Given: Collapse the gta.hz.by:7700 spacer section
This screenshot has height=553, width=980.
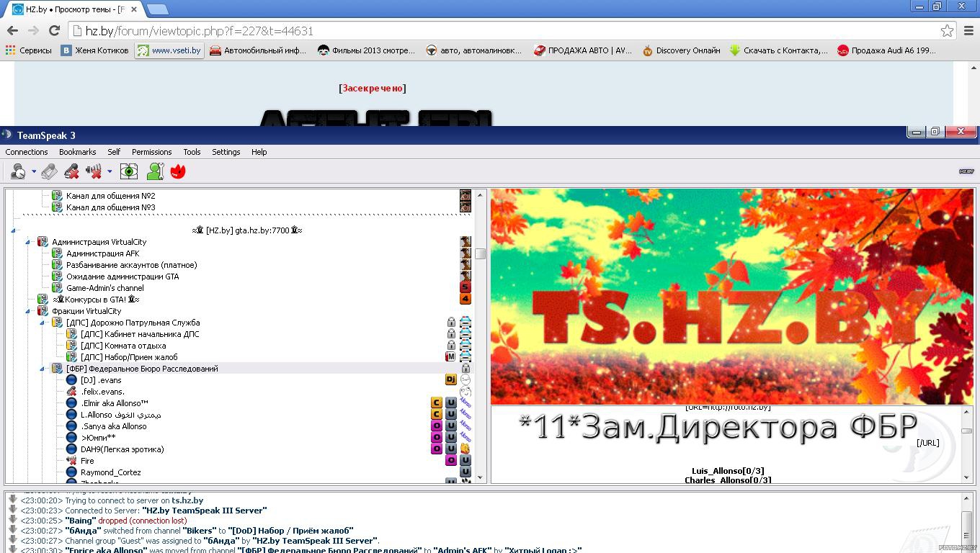Looking at the screenshot, I should coord(14,230).
